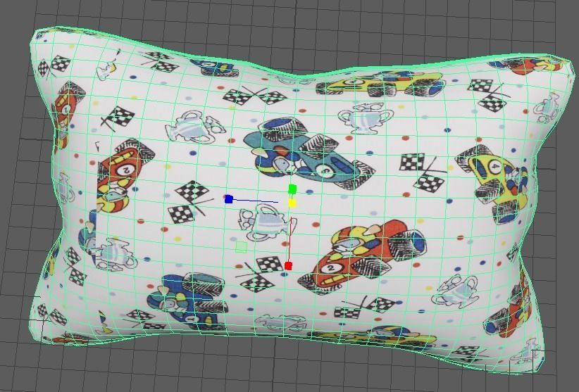Click the yellow center manipulator handle
579x392 pixels.
292,203
